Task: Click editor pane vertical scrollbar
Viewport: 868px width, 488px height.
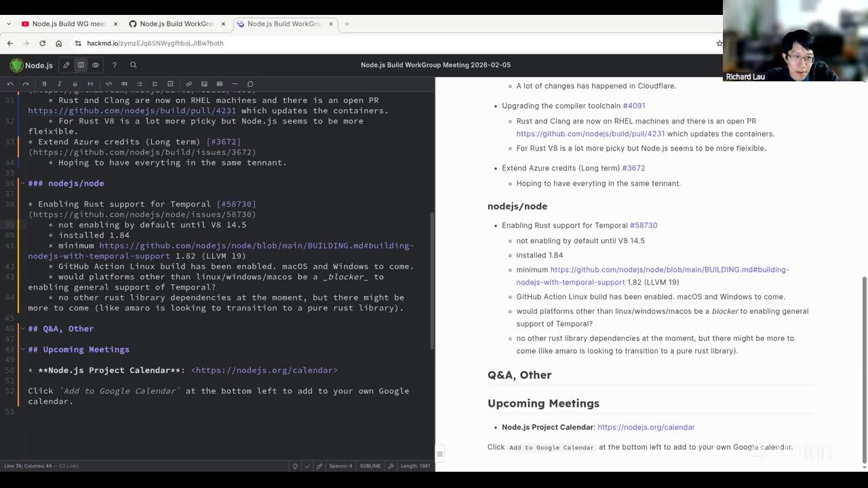Action: [x=432, y=281]
